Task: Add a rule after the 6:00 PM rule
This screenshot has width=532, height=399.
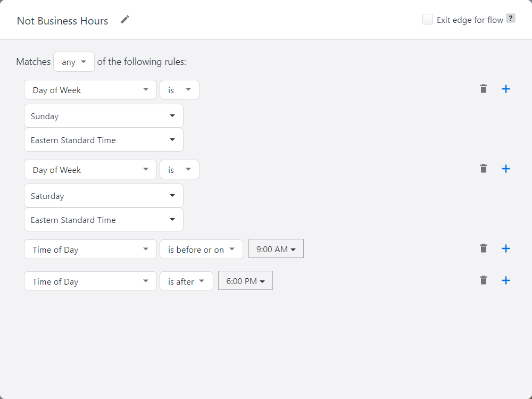Action: tap(506, 280)
